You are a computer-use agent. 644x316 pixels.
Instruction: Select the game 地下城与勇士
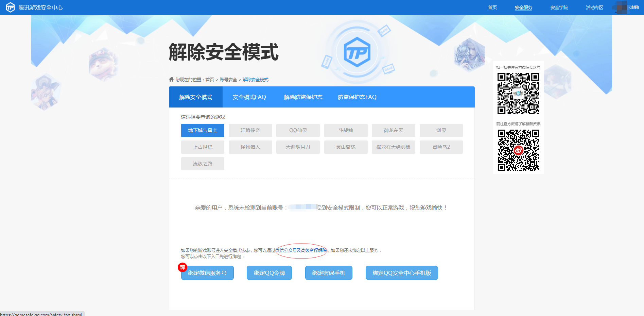(x=203, y=130)
